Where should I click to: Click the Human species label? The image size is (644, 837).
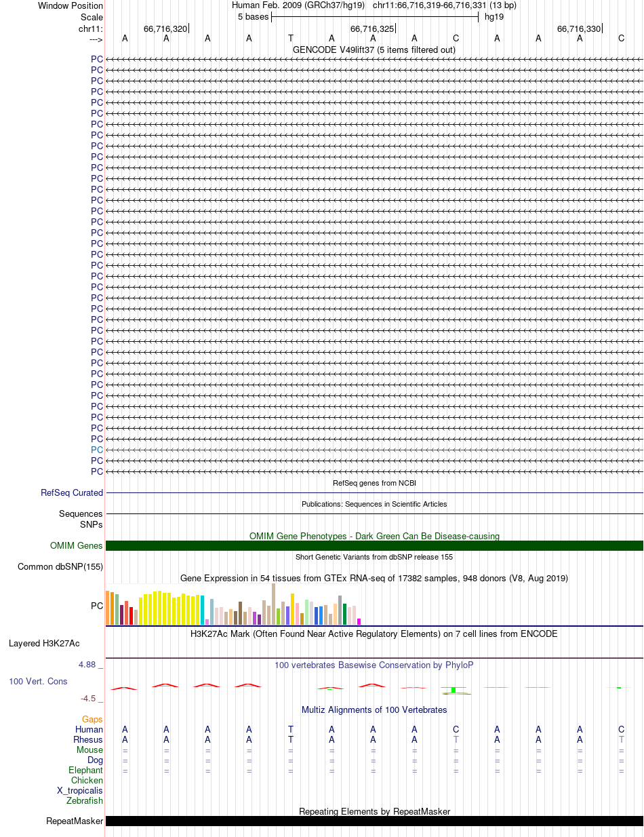coord(89,729)
